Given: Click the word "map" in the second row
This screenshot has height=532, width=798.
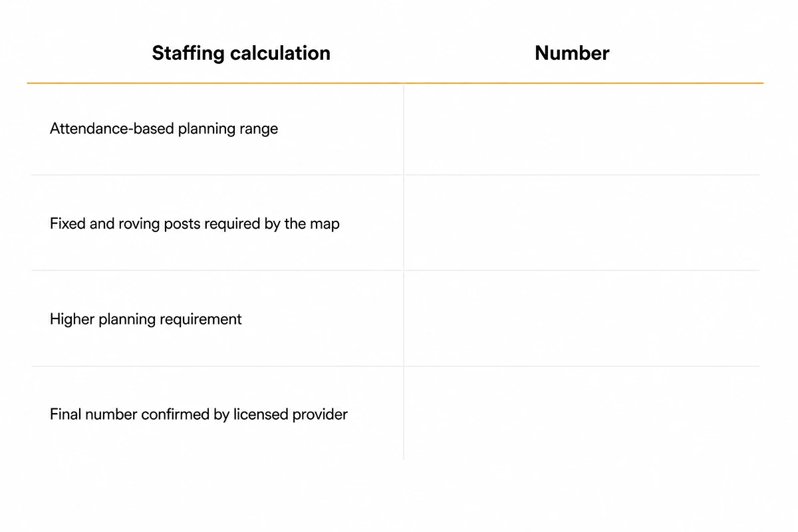Looking at the screenshot, I should 325,224.
